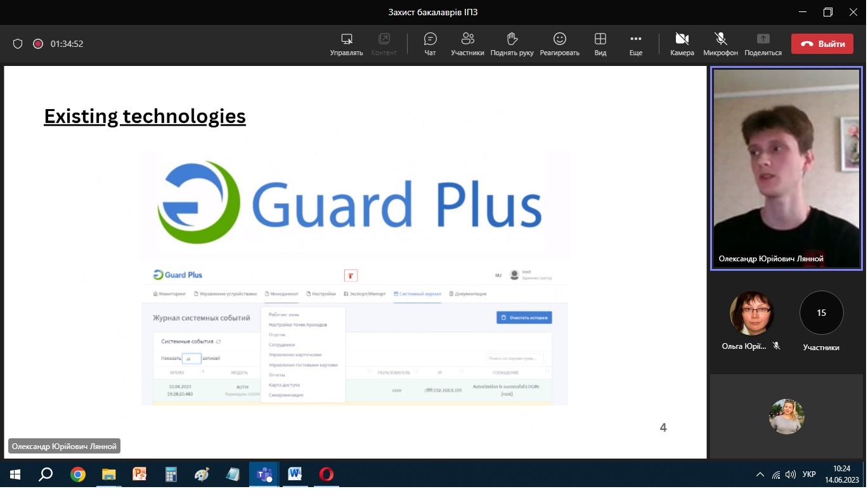Switch the УКР input language
The width and height of the screenshot is (868, 496).
pyautogui.click(x=809, y=474)
